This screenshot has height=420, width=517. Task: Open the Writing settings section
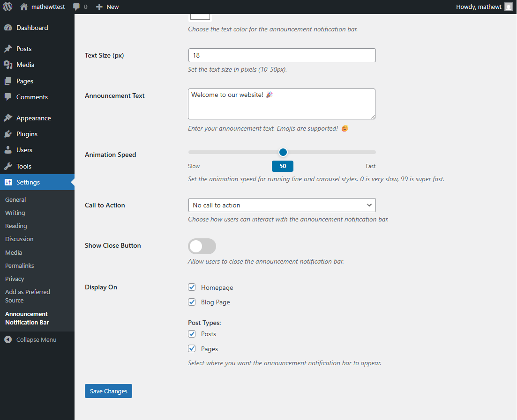[15, 213]
